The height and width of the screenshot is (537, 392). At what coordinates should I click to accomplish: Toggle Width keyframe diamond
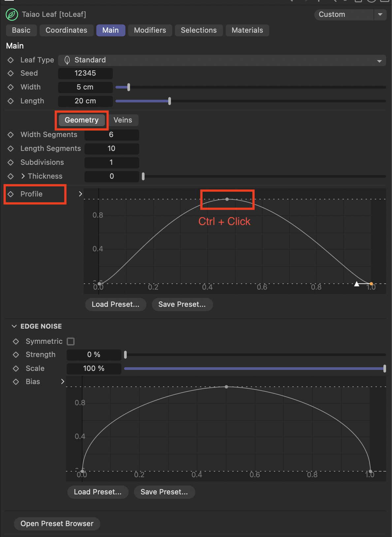click(x=11, y=87)
